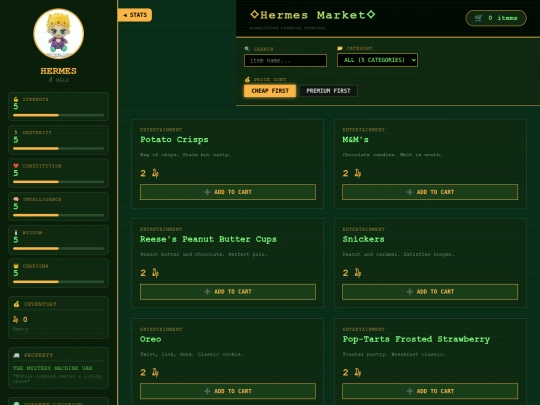540x405 pixels.
Task: Click the Reese's Peanut Butter Cups title
Action: (x=208, y=239)
